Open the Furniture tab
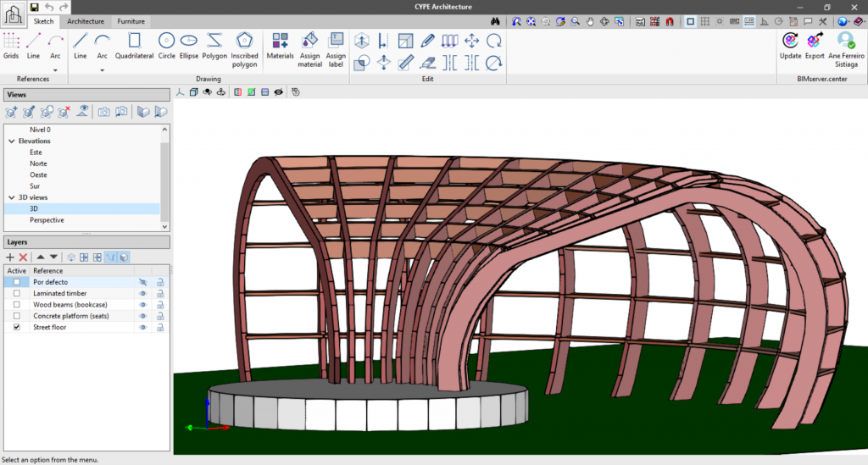Screen dimensions: 868x465 pyautogui.click(x=131, y=21)
